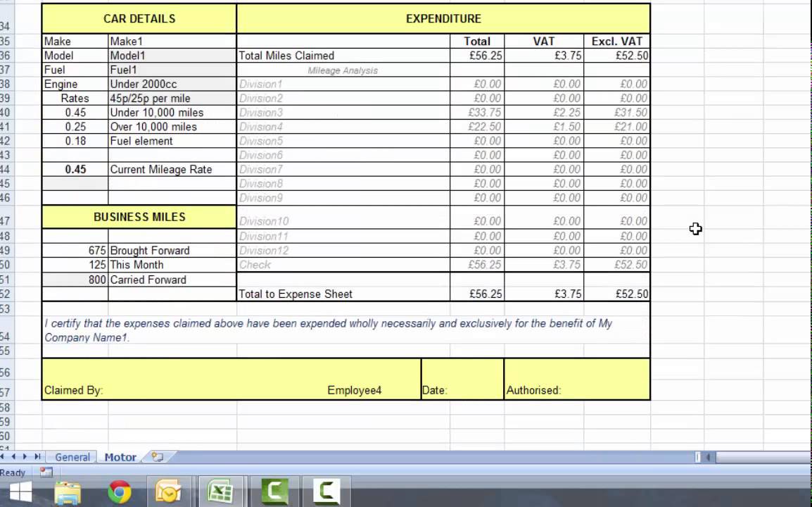Click the Model1 cell
This screenshot has height=507, width=812.
coord(172,56)
